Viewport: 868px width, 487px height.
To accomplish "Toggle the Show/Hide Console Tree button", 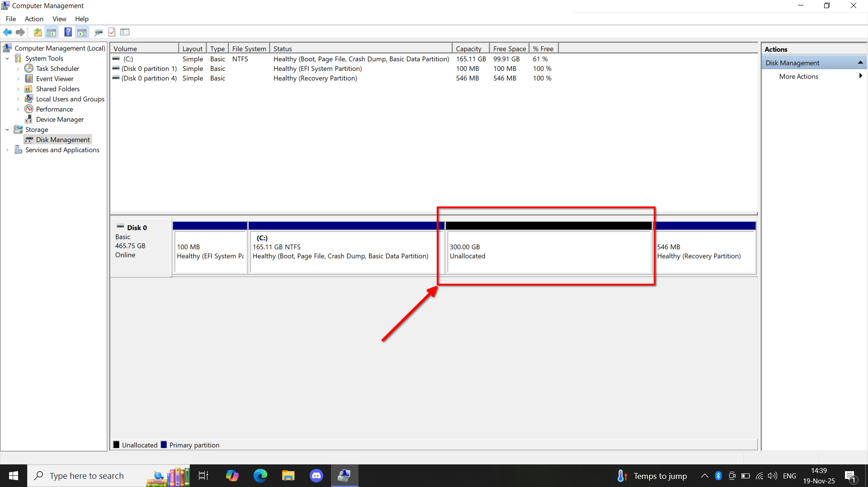I will click(x=52, y=32).
